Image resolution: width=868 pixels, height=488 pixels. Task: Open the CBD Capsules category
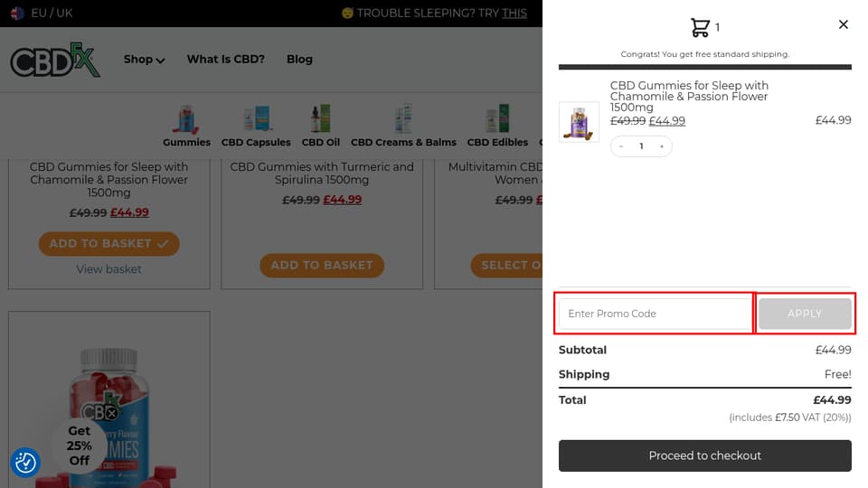(x=256, y=126)
